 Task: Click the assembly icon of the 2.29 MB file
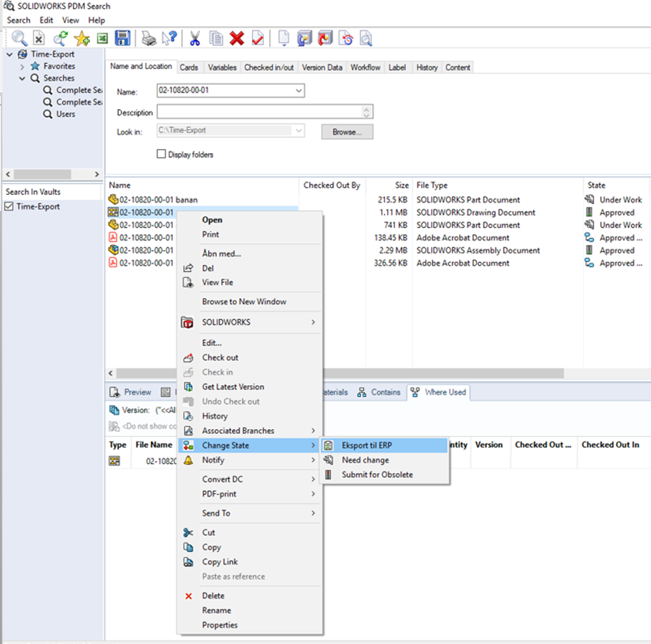[x=113, y=251]
